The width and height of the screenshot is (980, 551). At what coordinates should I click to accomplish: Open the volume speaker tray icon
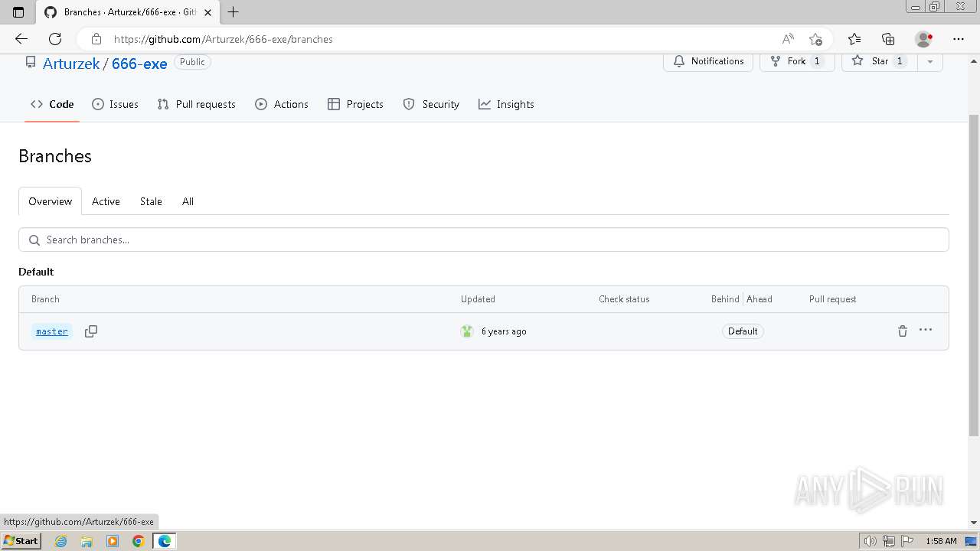click(x=870, y=541)
